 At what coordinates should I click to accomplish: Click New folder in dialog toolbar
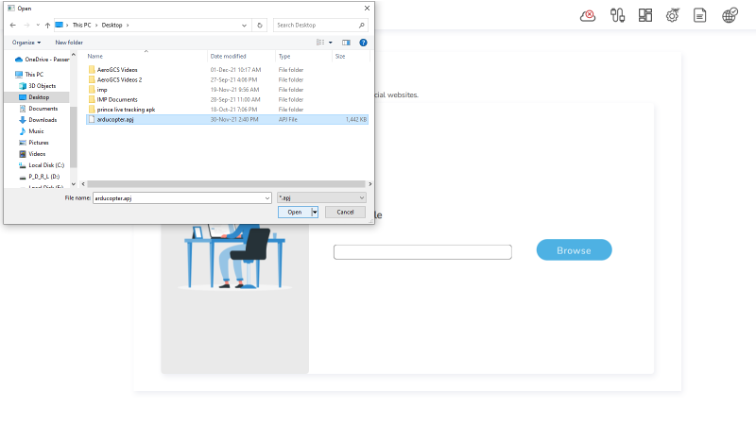click(69, 42)
